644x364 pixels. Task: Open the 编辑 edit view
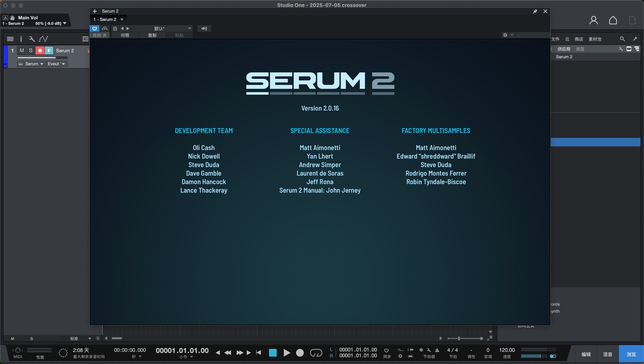point(586,354)
